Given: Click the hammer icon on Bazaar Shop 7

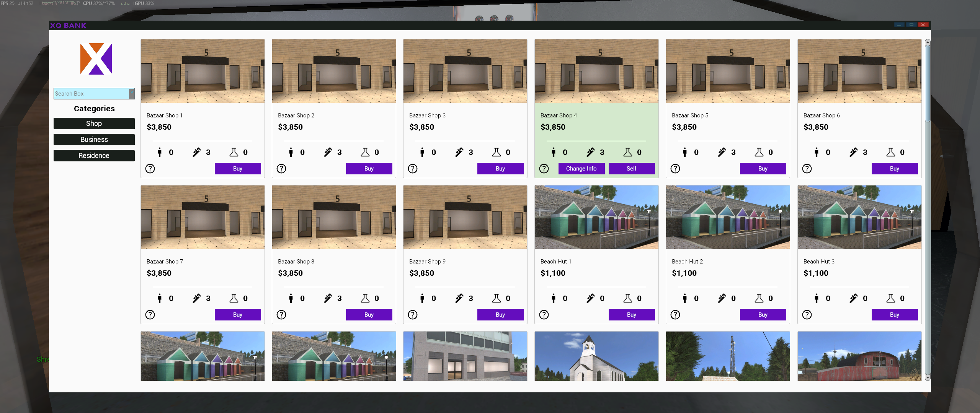Looking at the screenshot, I should tap(197, 298).
